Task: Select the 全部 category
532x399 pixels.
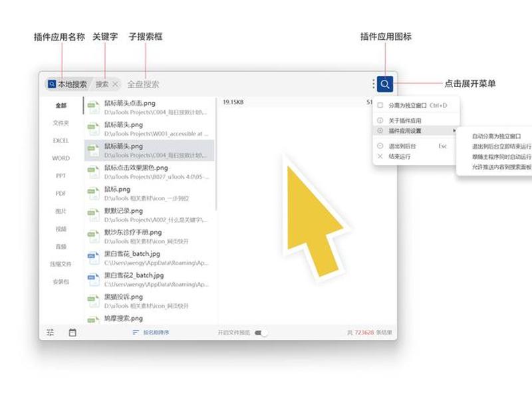Action: tap(61, 106)
